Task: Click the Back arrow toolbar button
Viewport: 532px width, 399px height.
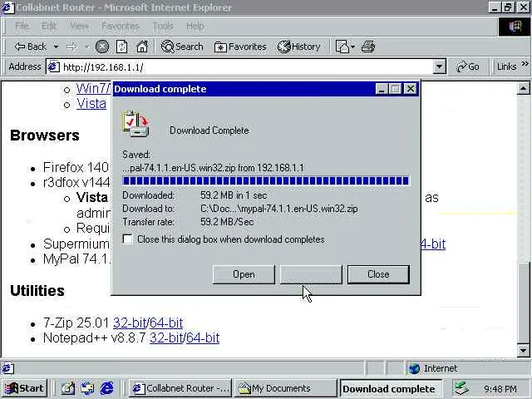Action: [x=30, y=47]
